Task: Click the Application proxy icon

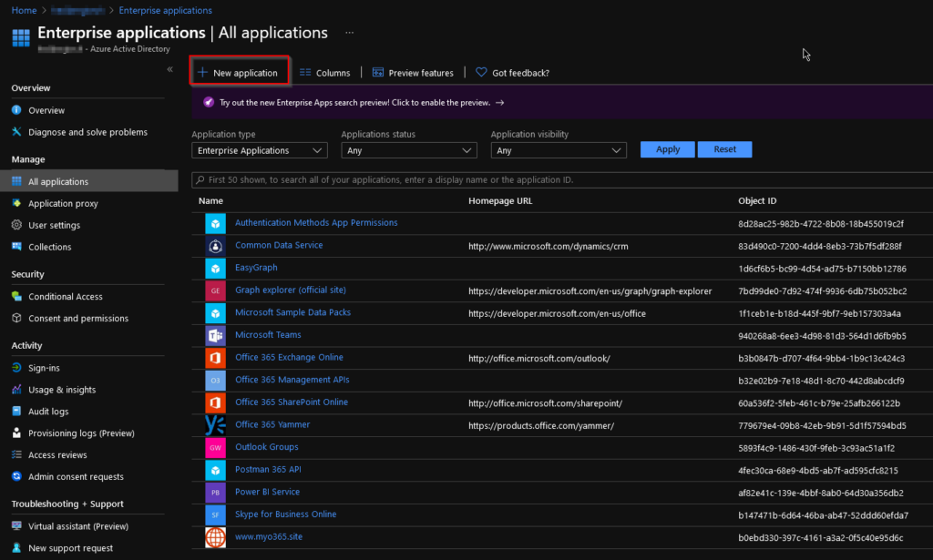Action: pyautogui.click(x=16, y=203)
